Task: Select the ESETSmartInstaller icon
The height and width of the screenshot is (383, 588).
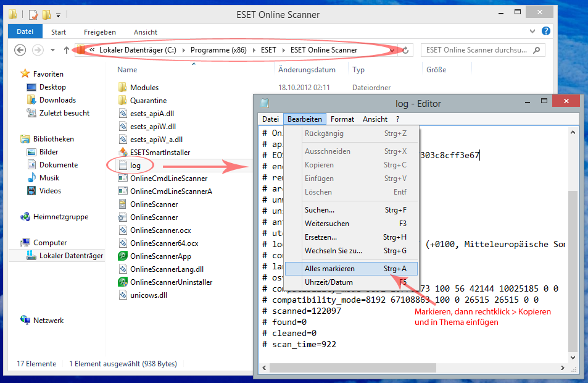Action: pos(123,152)
